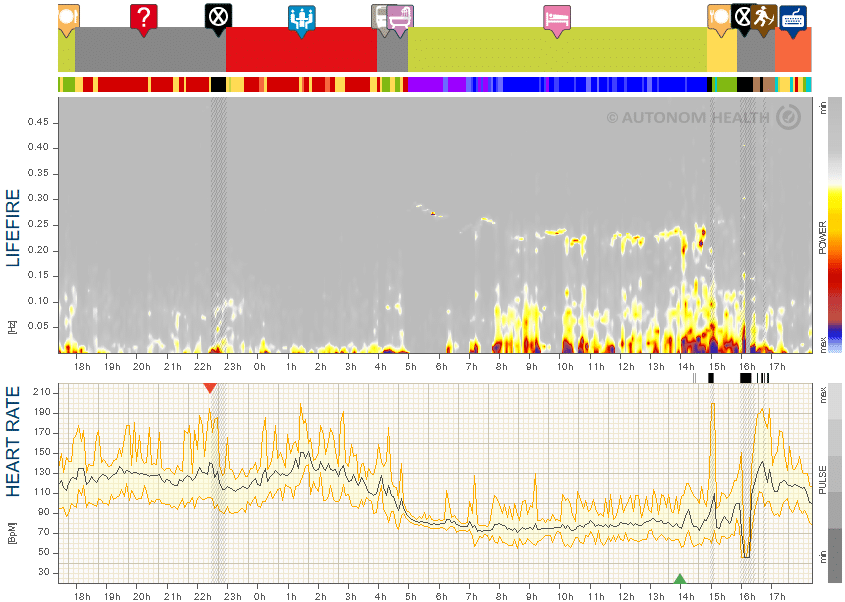This screenshot has height=602, width=845.
Task: Click the black crossed-circle marker near 22h
Action: coord(218,18)
